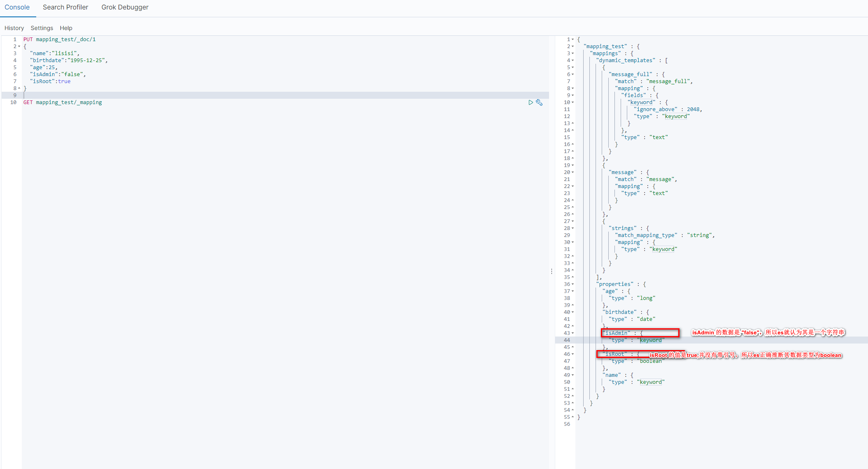The height and width of the screenshot is (469, 868).
Task: Collapse the "isRoot" object in the response
Action: 572,354
